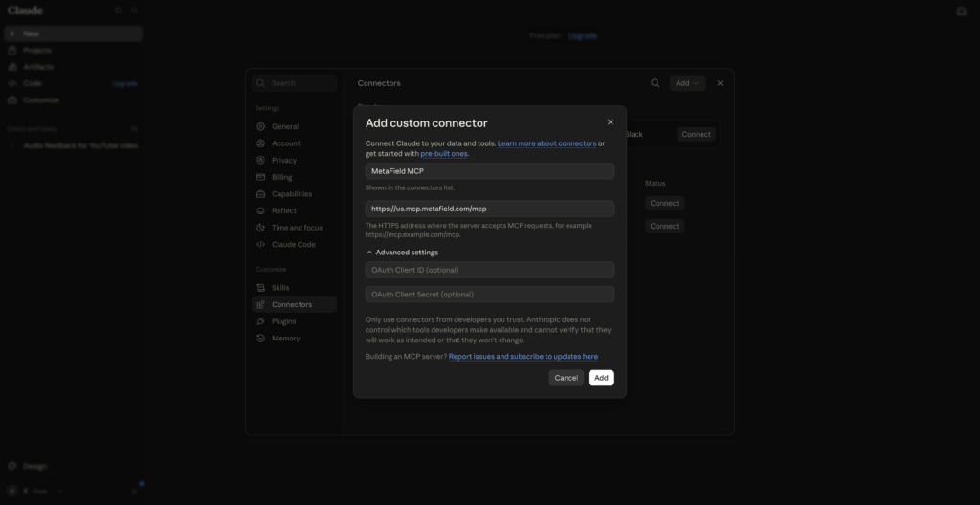The image size is (980, 505).
Task: Open Report issues and subscribe link
Action: click(x=523, y=356)
